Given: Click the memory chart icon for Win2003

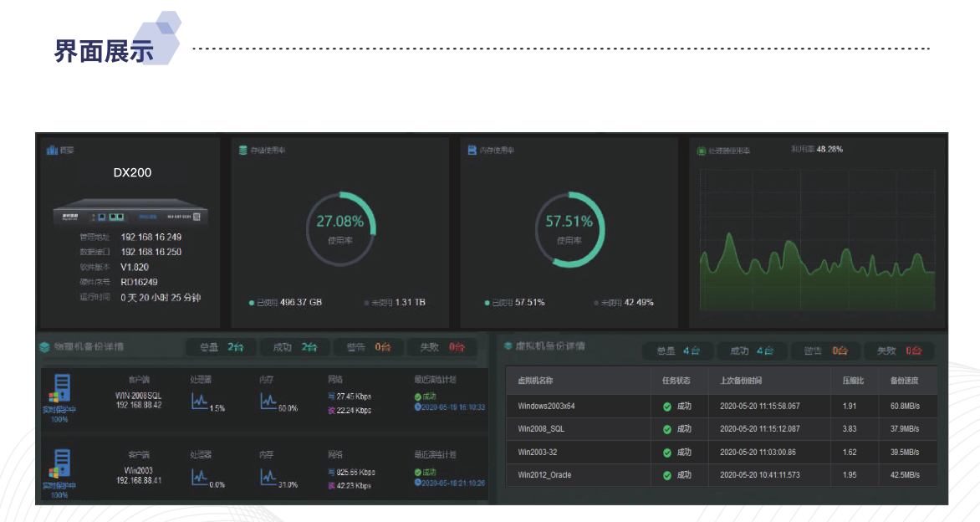Looking at the screenshot, I should pos(268,477).
